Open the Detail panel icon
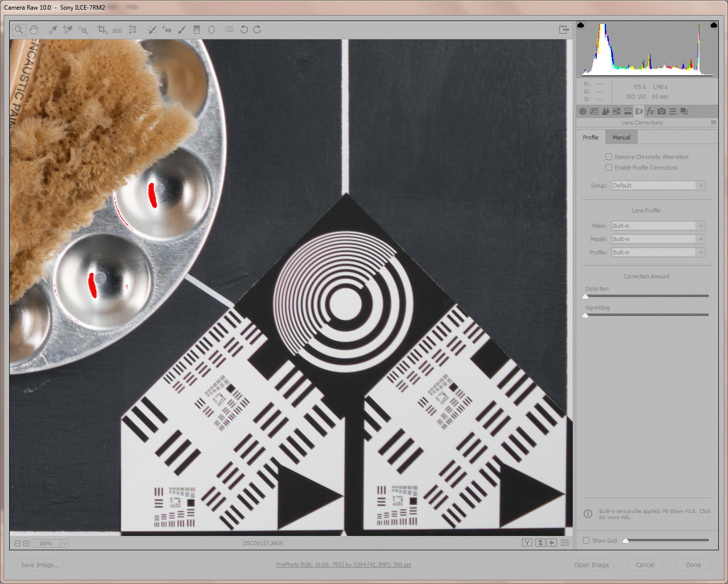The height and width of the screenshot is (584, 728). point(605,111)
